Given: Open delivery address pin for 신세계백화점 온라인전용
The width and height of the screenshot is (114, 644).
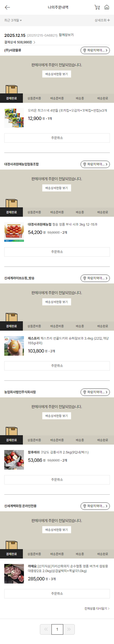Looking at the screenshot, I should pyautogui.click(x=95, y=506).
